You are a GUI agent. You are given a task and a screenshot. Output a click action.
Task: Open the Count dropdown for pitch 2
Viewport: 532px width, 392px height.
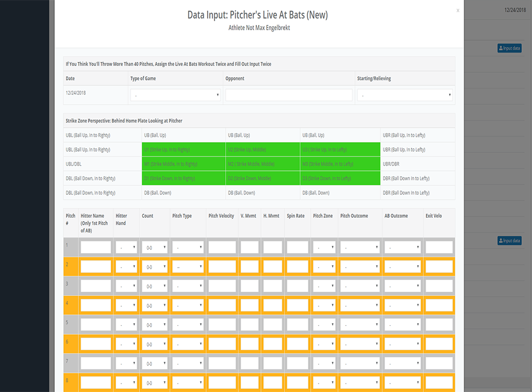tap(155, 267)
